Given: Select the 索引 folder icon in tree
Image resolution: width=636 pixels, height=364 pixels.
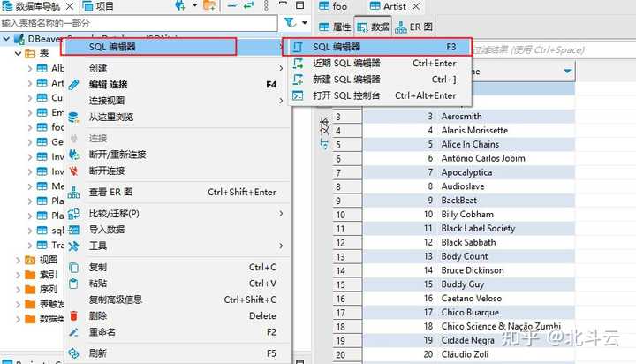Looking at the screenshot, I should pyautogui.click(x=30, y=275).
